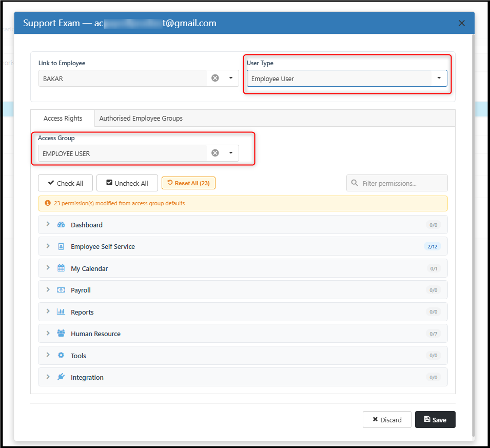This screenshot has width=490, height=448.
Task: Click the Human Resource people icon
Action: coord(61,333)
